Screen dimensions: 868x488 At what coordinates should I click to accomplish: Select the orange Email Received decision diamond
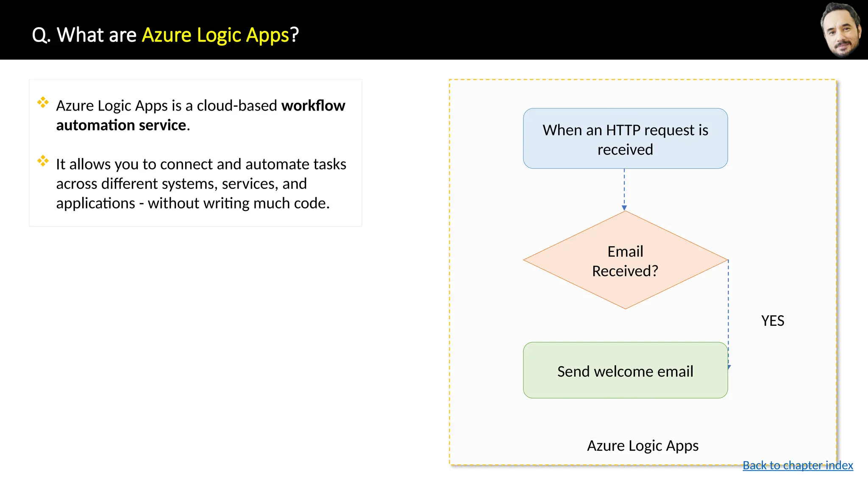[x=625, y=260]
